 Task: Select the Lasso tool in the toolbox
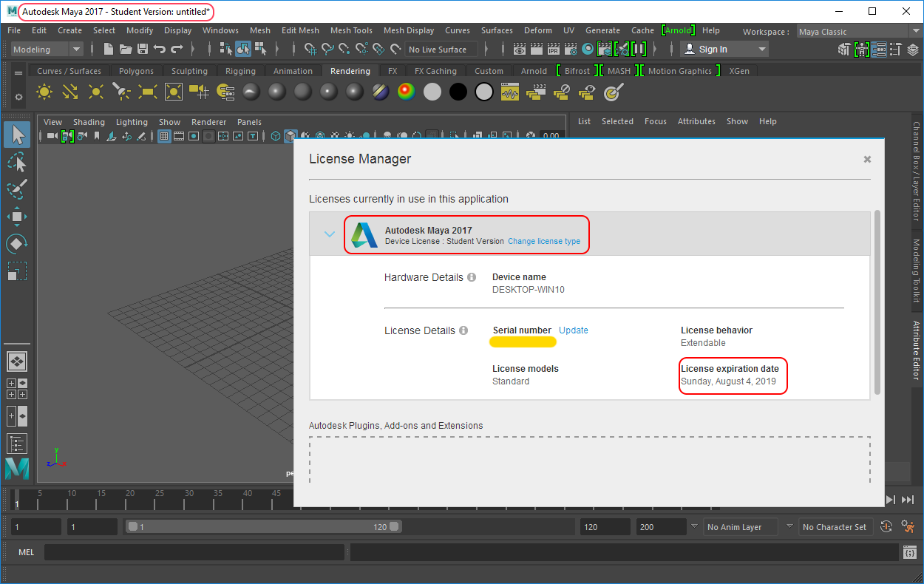(17, 162)
